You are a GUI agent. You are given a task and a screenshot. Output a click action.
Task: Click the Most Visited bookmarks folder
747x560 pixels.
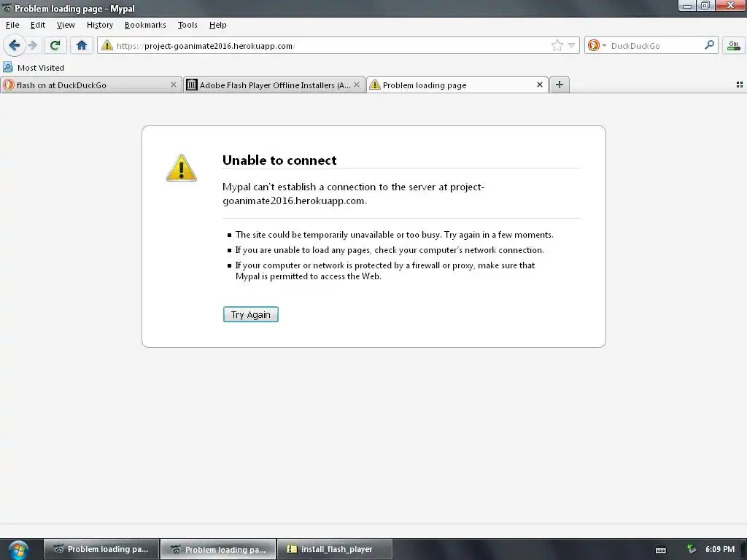(x=34, y=68)
